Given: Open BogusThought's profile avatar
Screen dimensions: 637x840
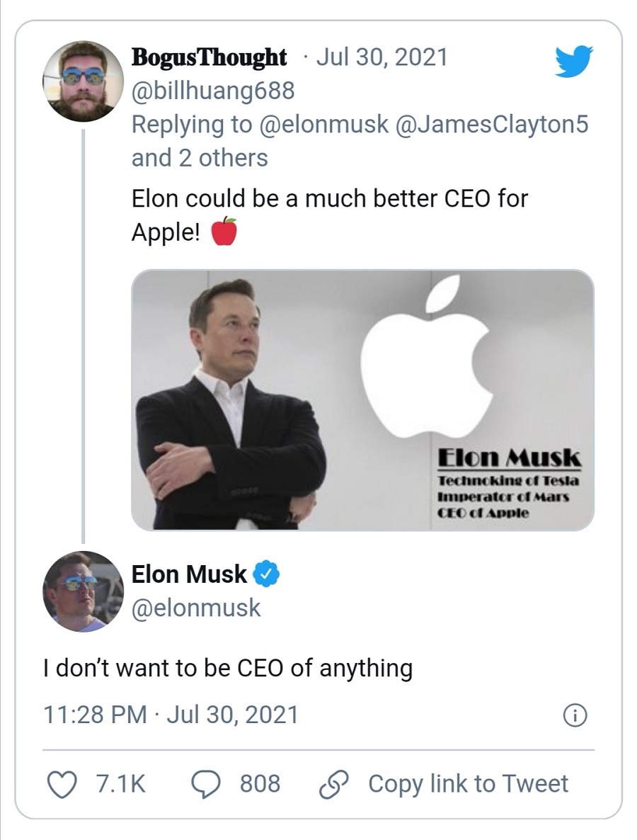Looking at the screenshot, I should coord(84,81).
